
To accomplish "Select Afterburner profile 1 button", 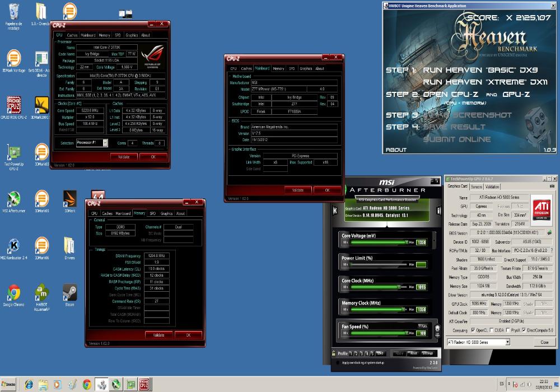I will point(351,353).
